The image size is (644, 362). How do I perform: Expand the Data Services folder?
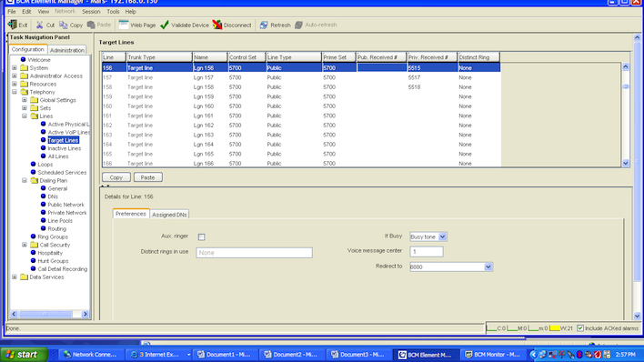[15, 277]
